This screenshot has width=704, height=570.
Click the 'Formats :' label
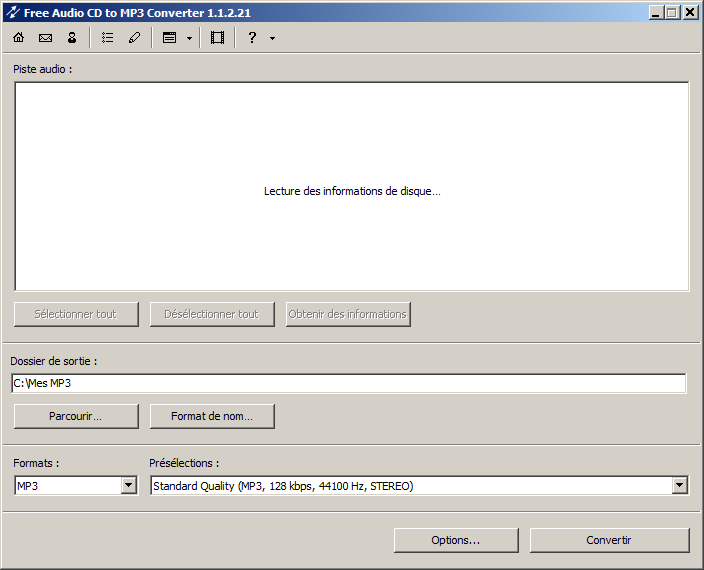point(36,463)
